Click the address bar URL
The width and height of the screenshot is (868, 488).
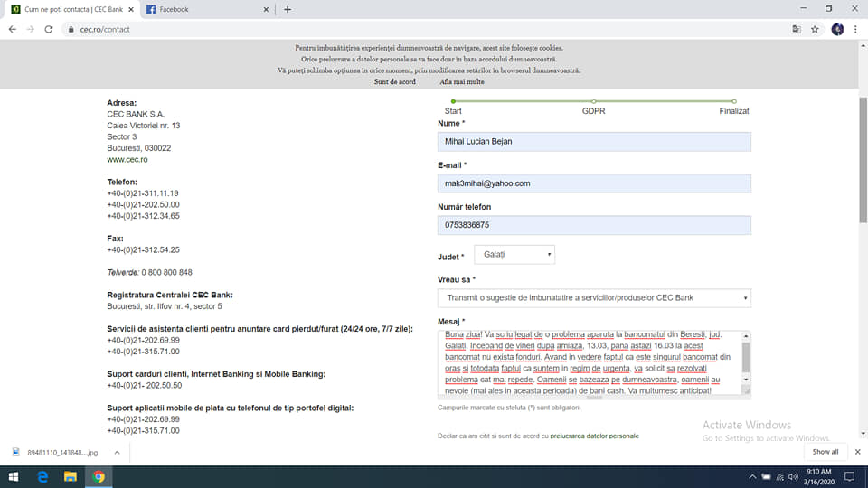point(105,29)
